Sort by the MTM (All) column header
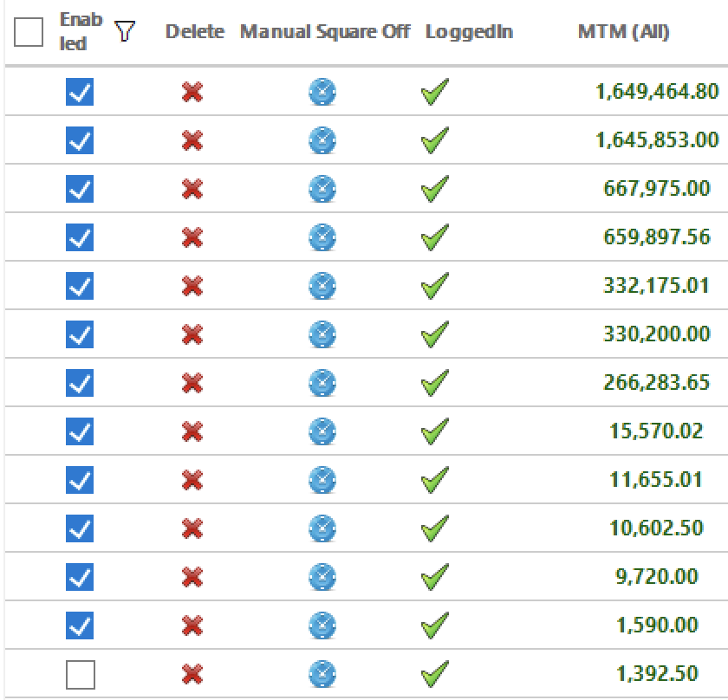 (x=623, y=31)
